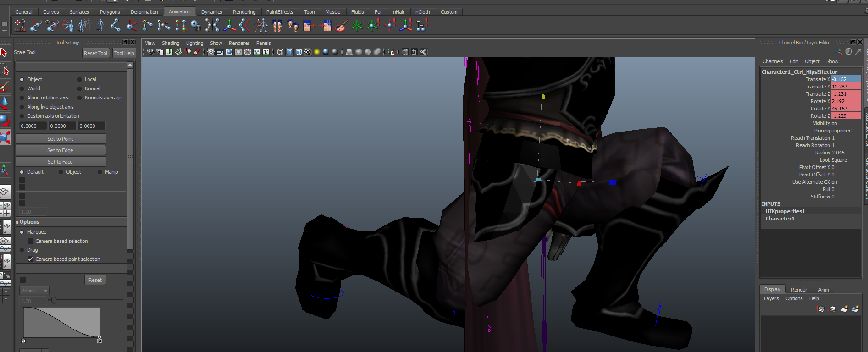Toggle the film gate viewport icon
The height and width of the screenshot is (352, 868).
click(220, 52)
